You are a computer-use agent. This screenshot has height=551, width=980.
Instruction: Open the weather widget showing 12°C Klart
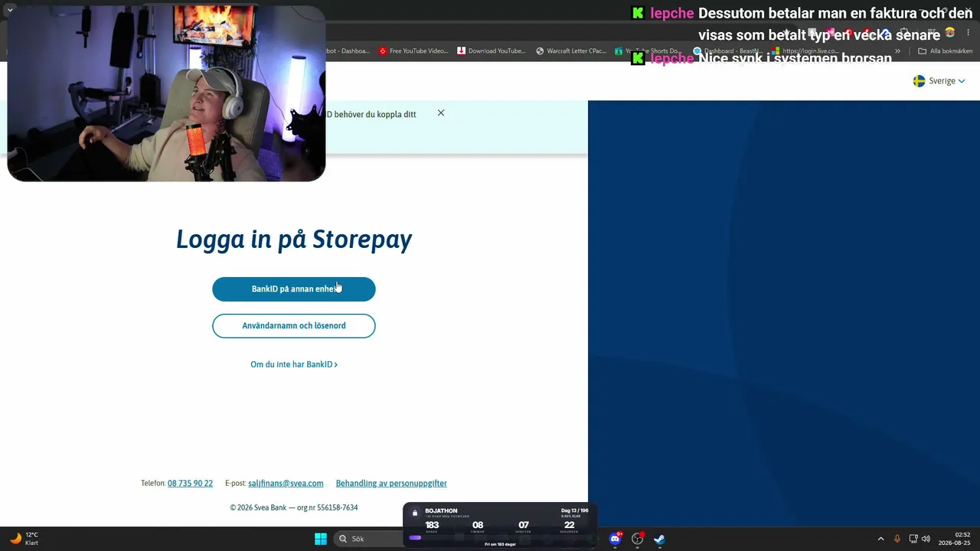(x=24, y=539)
